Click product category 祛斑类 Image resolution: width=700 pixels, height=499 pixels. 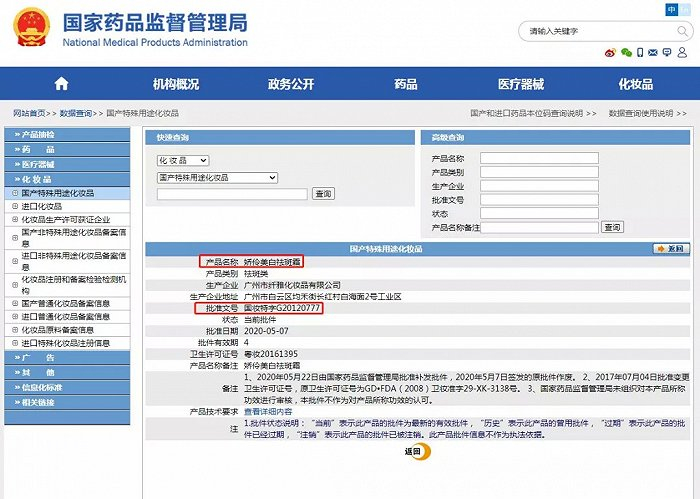[x=256, y=274]
